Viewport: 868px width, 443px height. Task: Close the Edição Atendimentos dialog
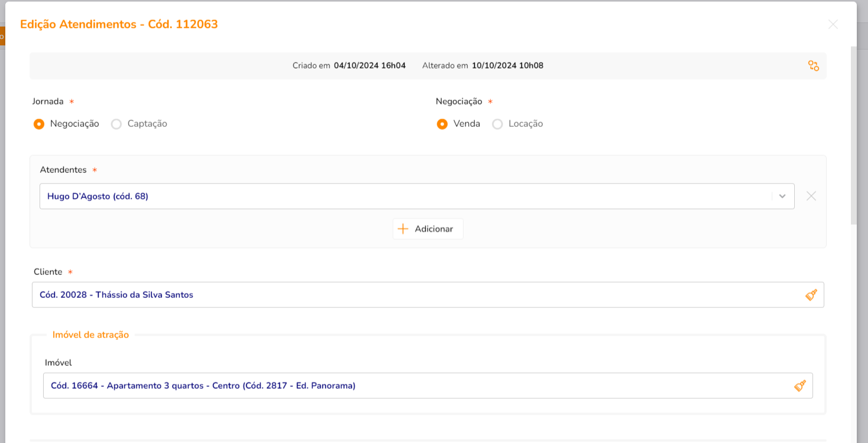(833, 25)
